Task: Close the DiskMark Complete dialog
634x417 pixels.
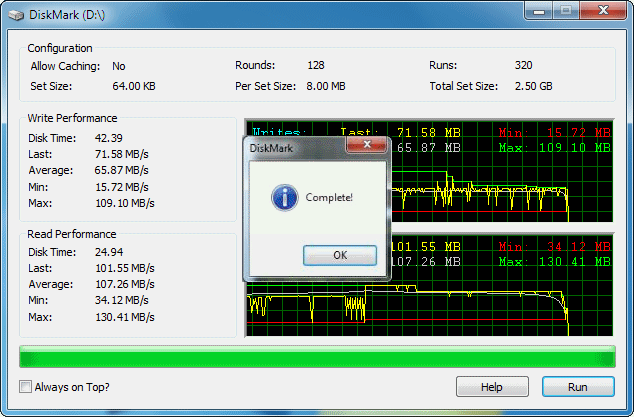Action: [367, 144]
